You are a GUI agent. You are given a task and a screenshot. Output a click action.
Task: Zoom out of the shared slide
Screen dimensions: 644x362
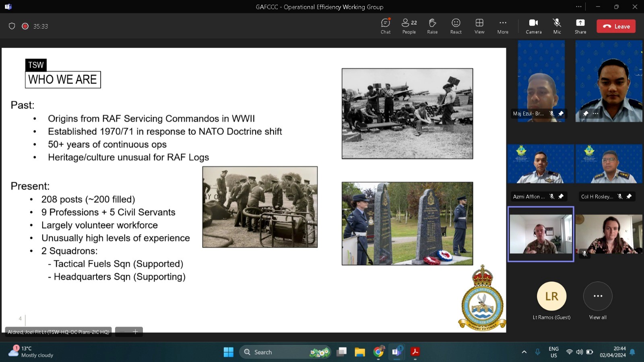(122, 332)
